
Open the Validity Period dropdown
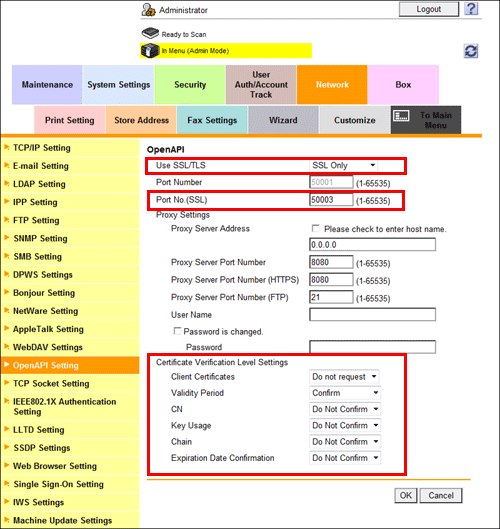345,393
